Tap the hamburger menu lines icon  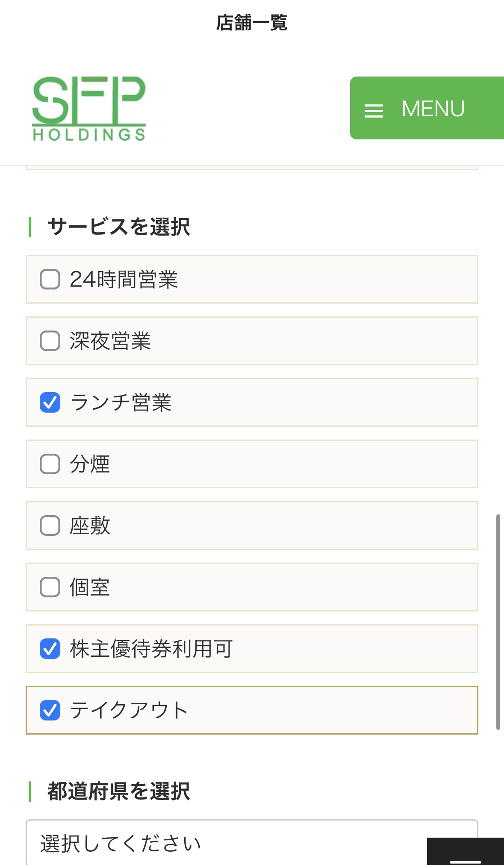[373, 111]
